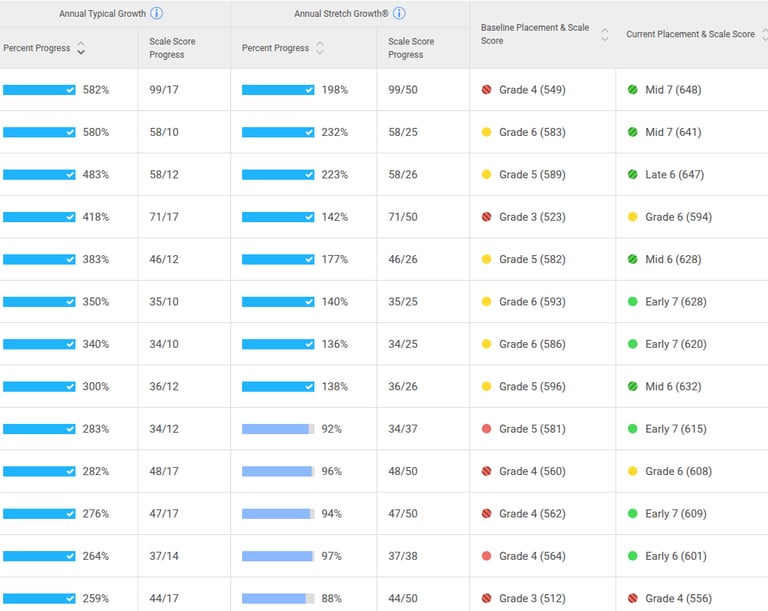The width and height of the screenshot is (768, 611).
Task: Click the 92% stretch growth progress bar
Action: (278, 429)
